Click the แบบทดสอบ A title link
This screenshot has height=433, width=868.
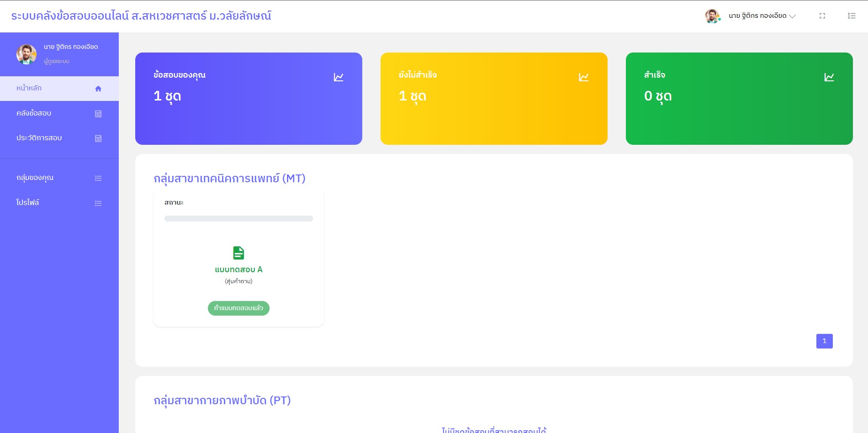[238, 269]
